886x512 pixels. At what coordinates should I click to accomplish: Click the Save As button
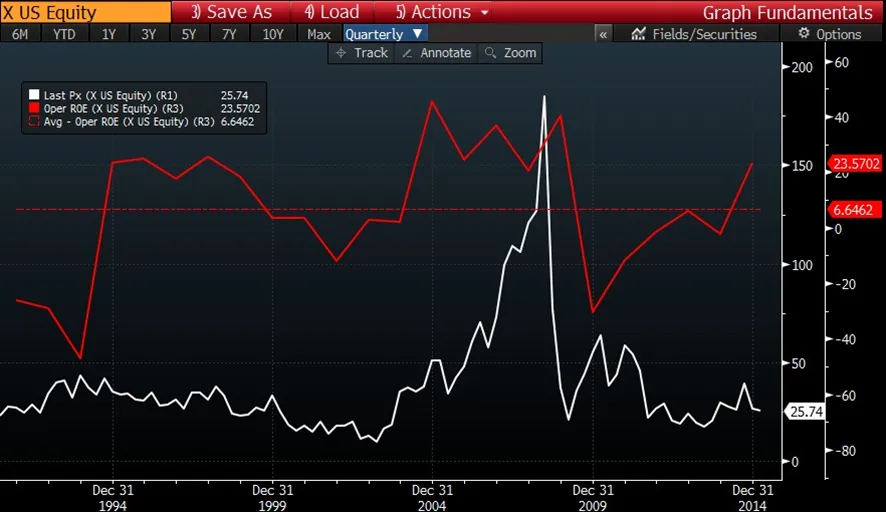click(231, 12)
